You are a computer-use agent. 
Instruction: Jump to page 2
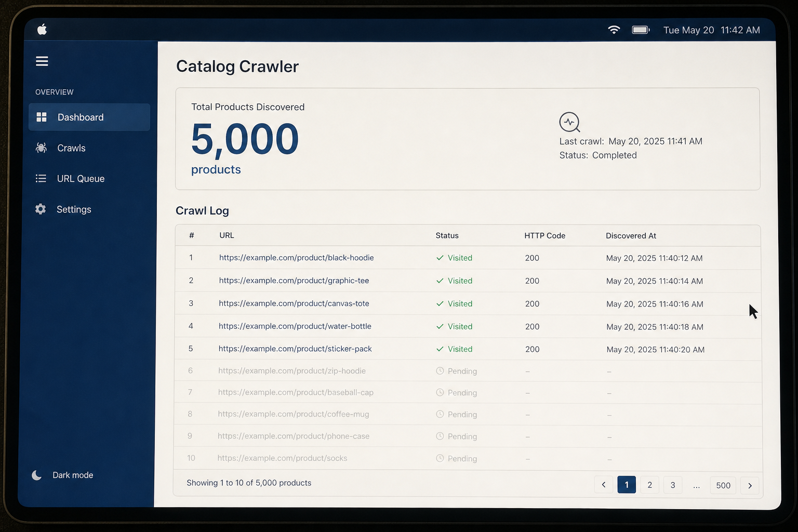[x=649, y=485]
